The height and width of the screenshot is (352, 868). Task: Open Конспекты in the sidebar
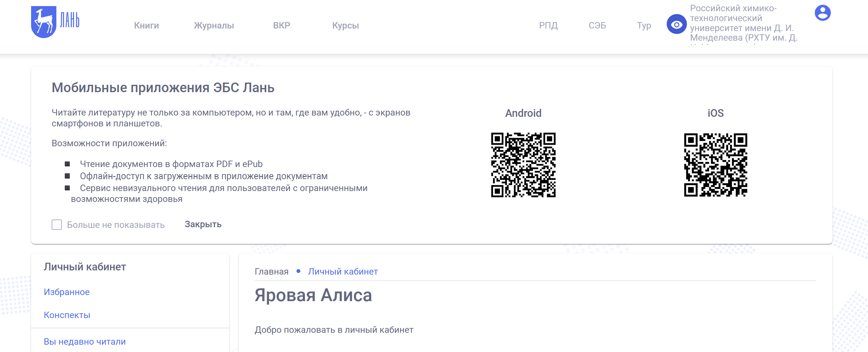[67, 315]
